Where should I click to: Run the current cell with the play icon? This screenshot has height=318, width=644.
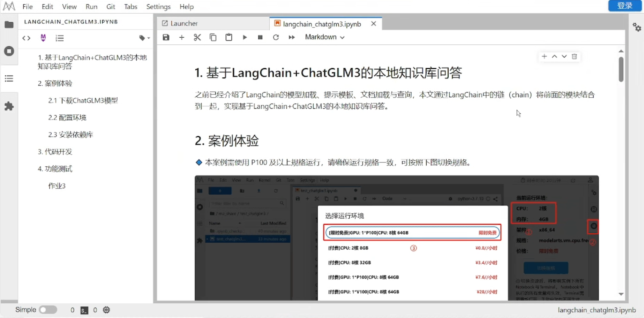tap(244, 37)
